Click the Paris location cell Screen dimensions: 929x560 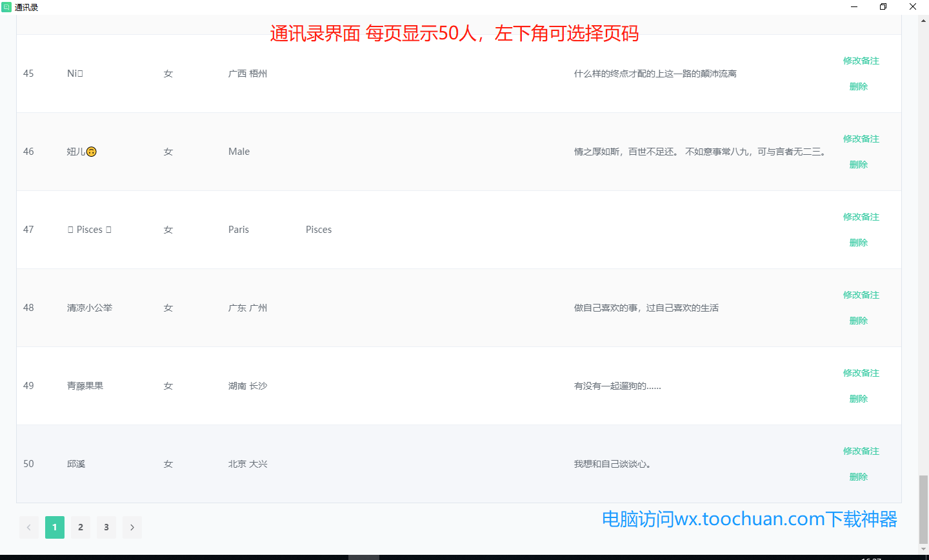239,230
